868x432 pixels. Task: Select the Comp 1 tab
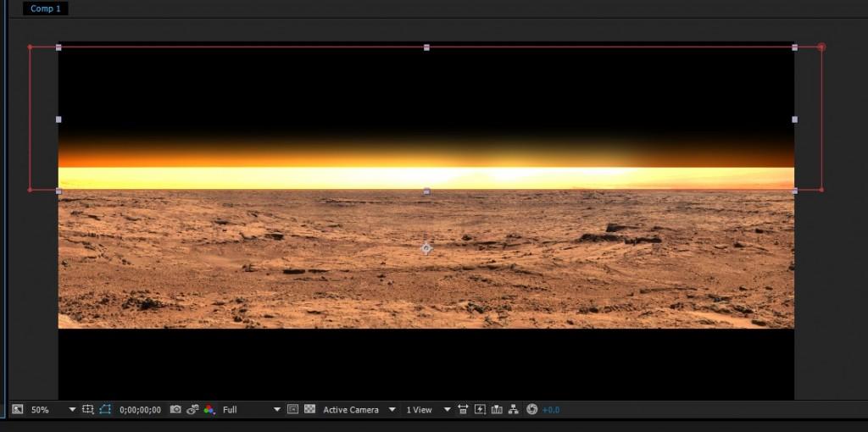click(46, 8)
